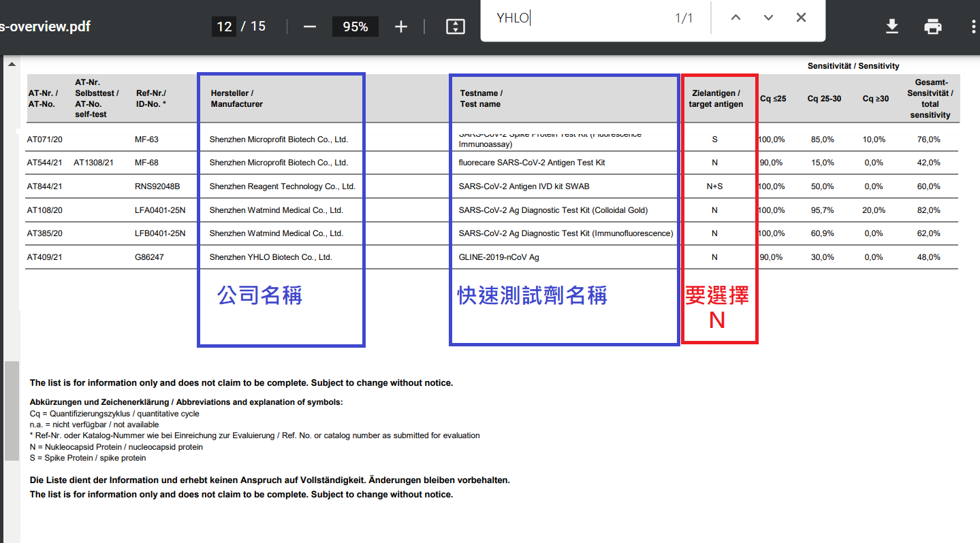The height and width of the screenshot is (543, 980).
Task: Open the more actions menu
Action: click(x=973, y=27)
